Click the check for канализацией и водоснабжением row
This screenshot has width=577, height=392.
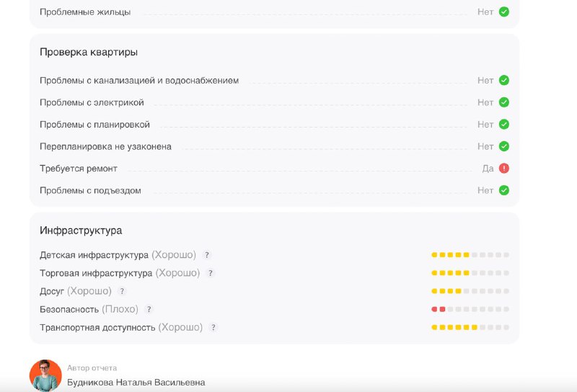click(x=504, y=80)
